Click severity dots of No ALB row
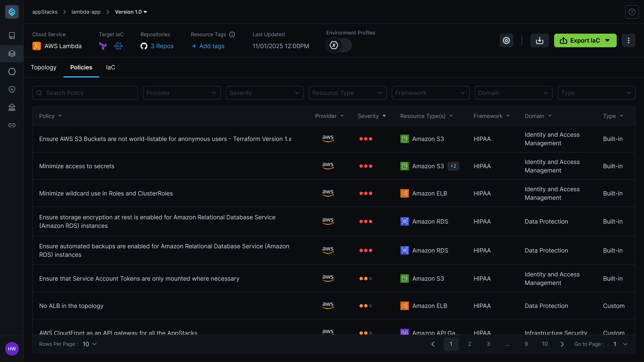This screenshot has height=362, width=644. coord(366,306)
